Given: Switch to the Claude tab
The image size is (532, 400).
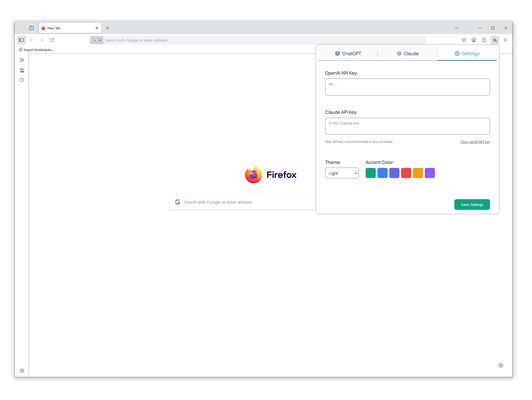Looking at the screenshot, I should 407,54.
